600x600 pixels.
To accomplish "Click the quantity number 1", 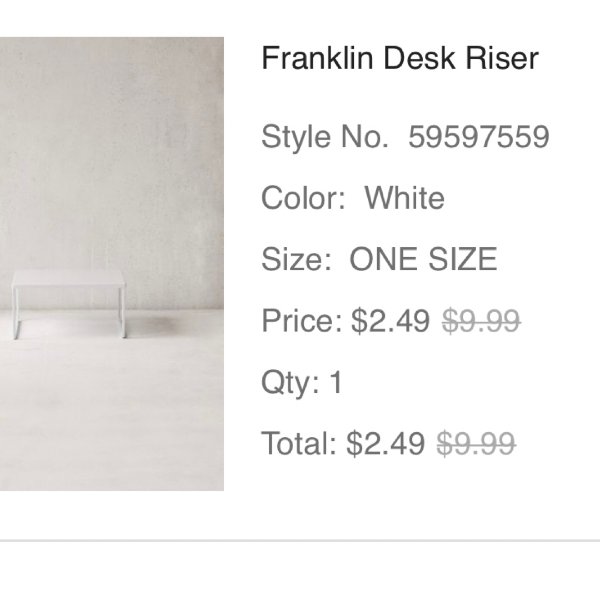I will pyautogui.click(x=336, y=382).
